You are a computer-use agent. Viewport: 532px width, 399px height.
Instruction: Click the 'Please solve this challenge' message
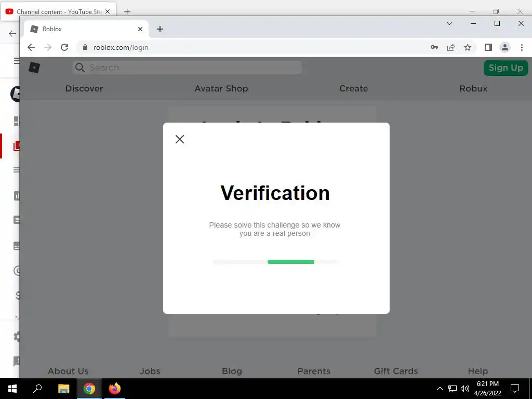pyautogui.click(x=274, y=229)
